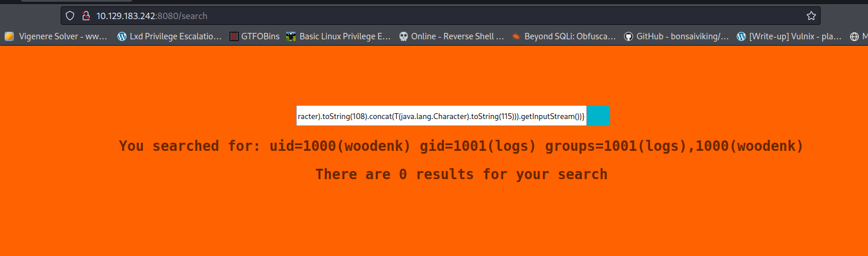The image size is (868, 256).
Task: Click the GTFOBins red favicon
Action: (x=234, y=36)
